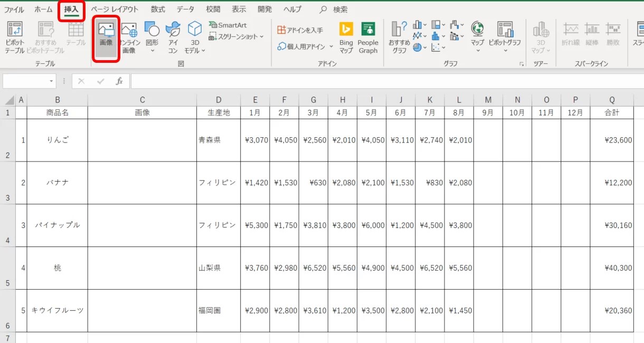The height and width of the screenshot is (343, 644).
Task: Click the マップ (Map chart) globe icon
Action: tap(477, 28)
